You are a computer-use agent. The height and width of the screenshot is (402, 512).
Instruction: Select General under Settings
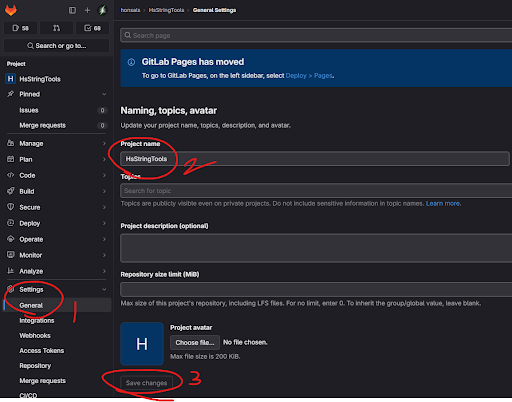(57, 305)
